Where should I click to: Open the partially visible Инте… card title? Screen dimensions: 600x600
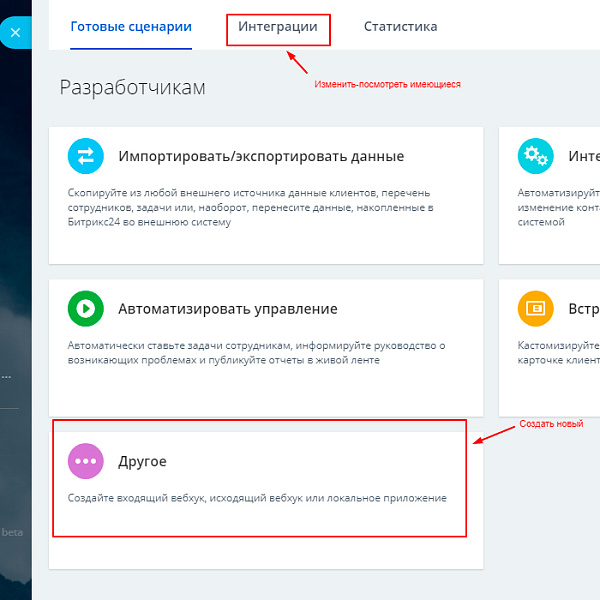click(x=583, y=156)
